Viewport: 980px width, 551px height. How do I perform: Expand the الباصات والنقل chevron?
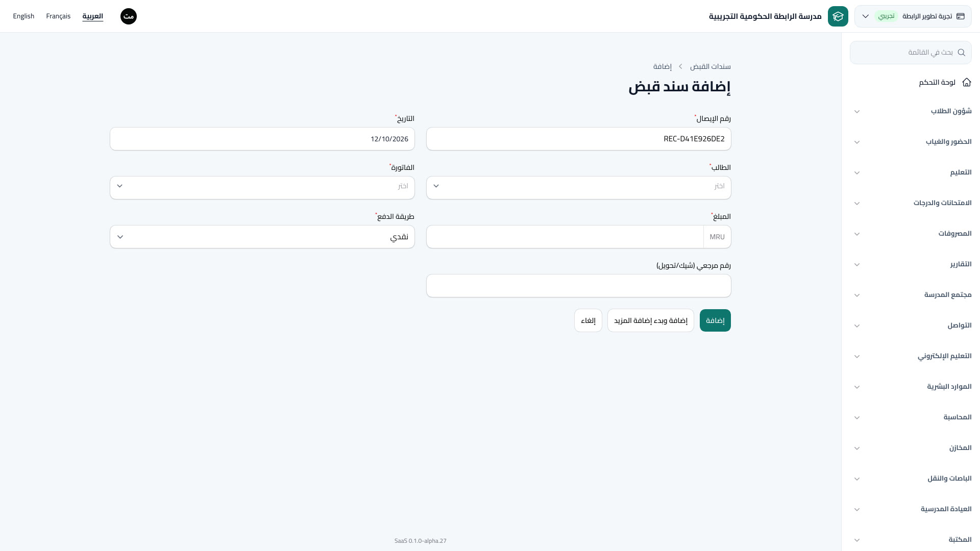pos(857,479)
